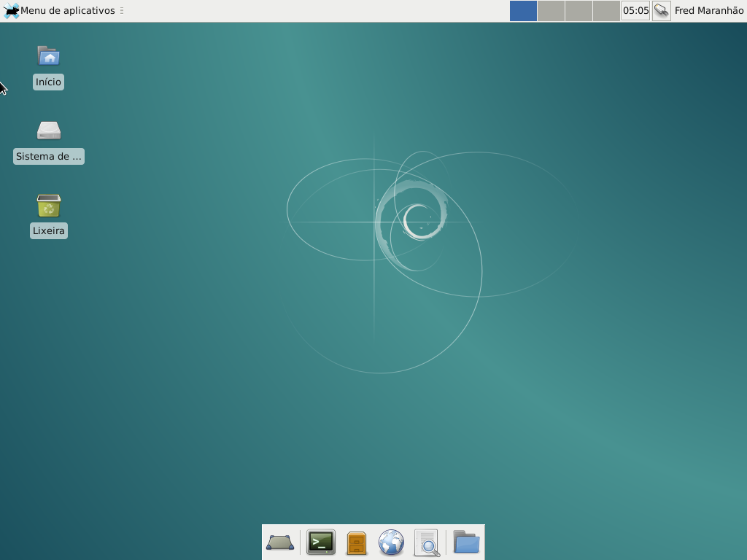Click the show desktop icon in the dock
Viewport: 747px width, 560px height.
click(x=282, y=542)
